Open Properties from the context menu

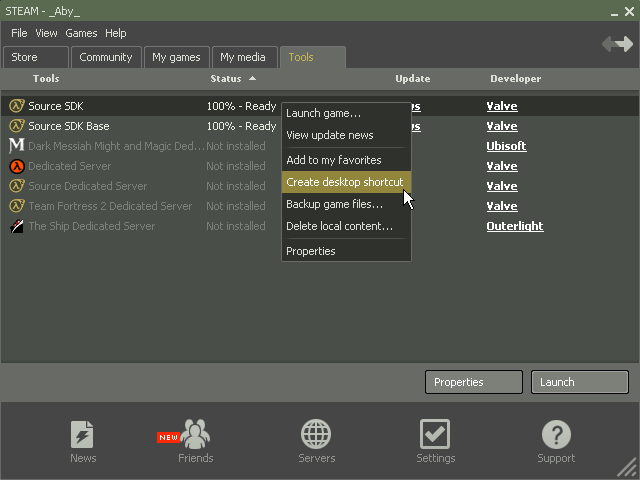[x=346, y=251]
